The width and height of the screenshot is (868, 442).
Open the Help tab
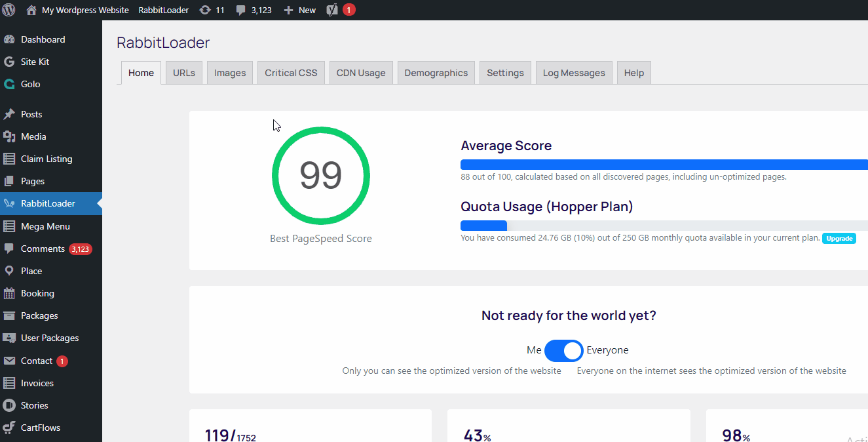click(634, 73)
